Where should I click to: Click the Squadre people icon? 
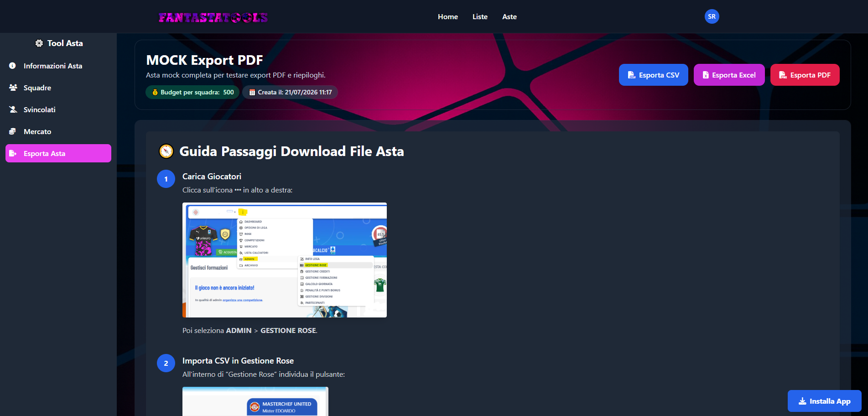click(13, 88)
